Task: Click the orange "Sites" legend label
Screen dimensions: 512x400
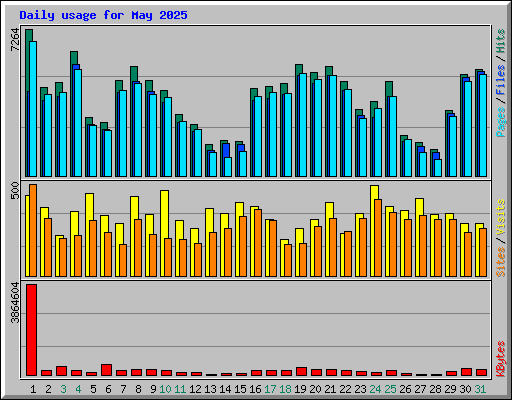Action: pyautogui.click(x=501, y=262)
